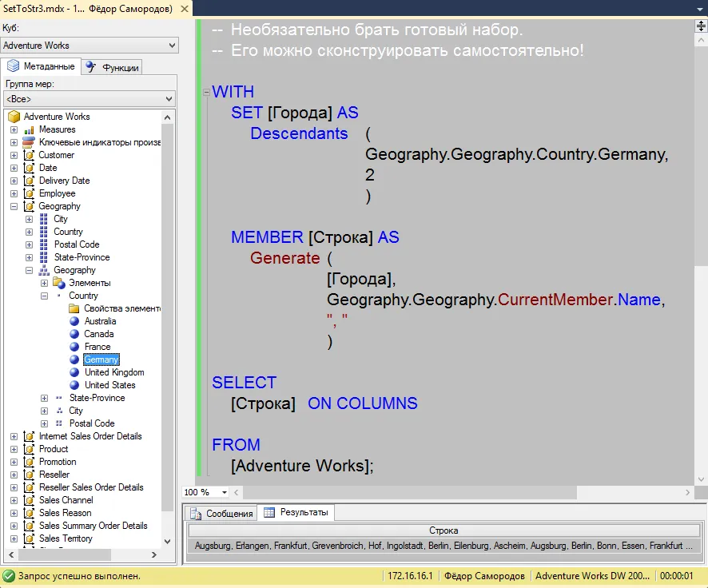
Task: Expand the Customer dimension node
Action: coord(14,155)
